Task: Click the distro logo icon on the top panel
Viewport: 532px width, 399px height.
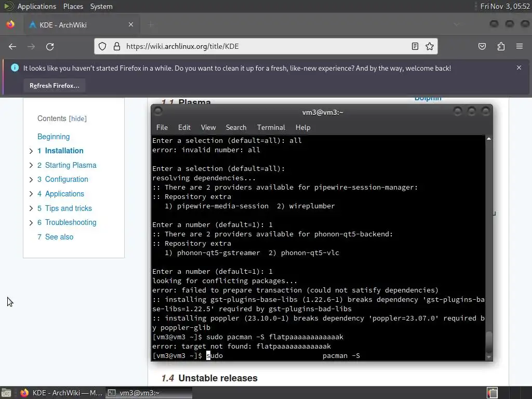Action: 8,6
